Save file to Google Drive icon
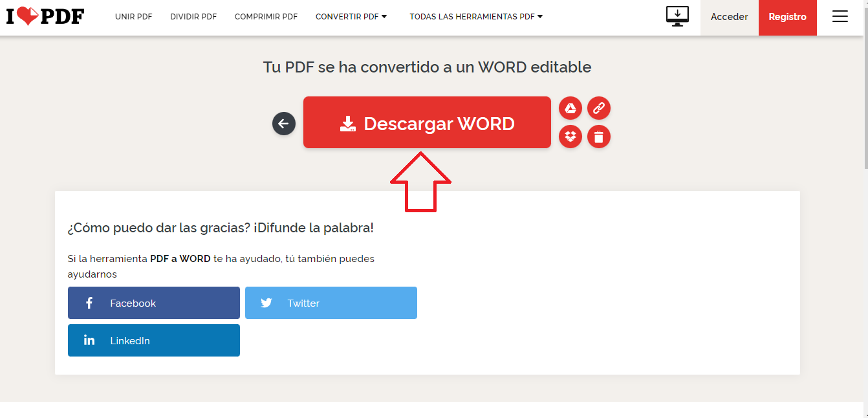This screenshot has height=418, width=868. pyautogui.click(x=570, y=108)
